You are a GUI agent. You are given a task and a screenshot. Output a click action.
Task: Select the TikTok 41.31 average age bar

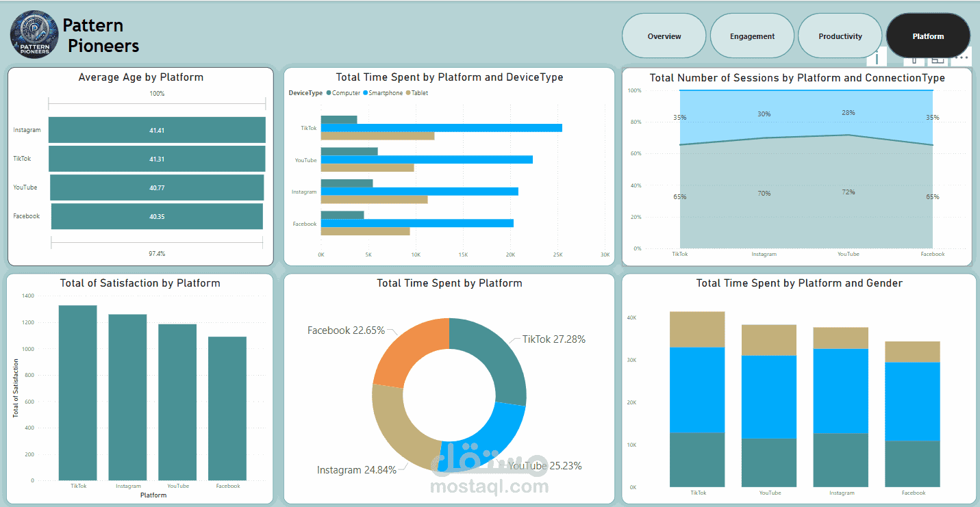(x=157, y=159)
